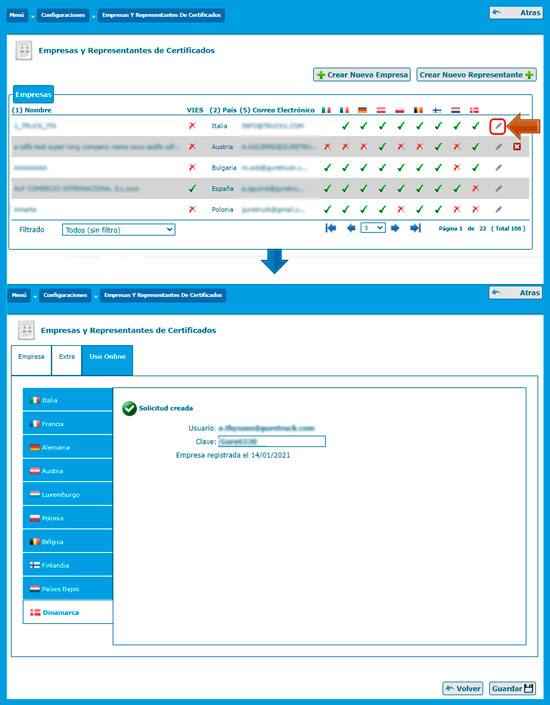Click Configuraciones in the upper breadcrumb

pyautogui.click(x=63, y=15)
